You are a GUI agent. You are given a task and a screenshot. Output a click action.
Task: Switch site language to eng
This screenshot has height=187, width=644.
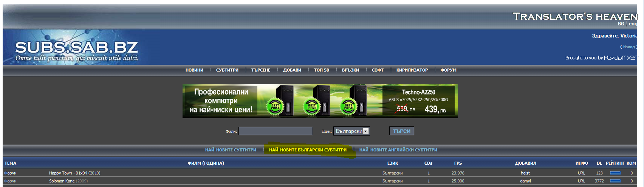[633, 24]
